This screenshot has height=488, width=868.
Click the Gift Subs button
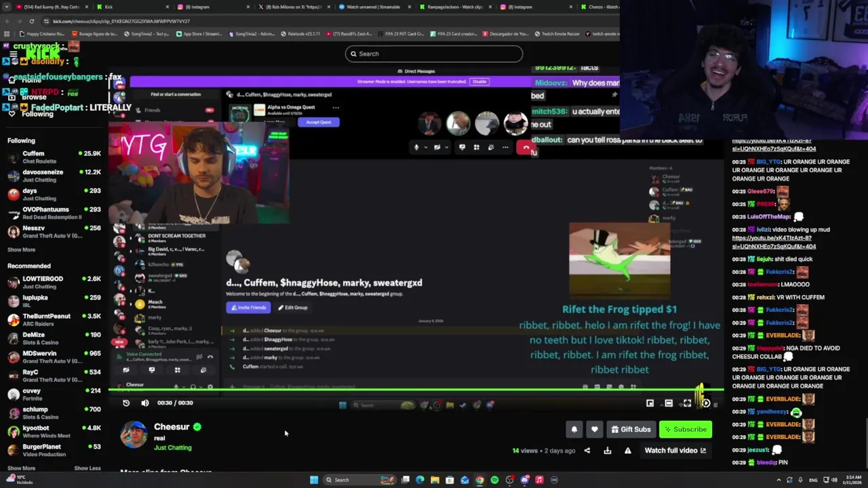pyautogui.click(x=631, y=429)
